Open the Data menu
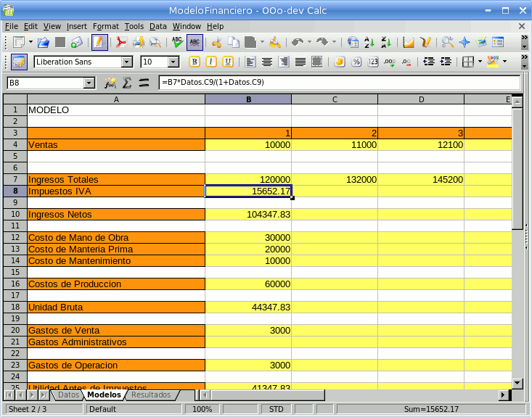The width and height of the screenshot is (532, 417). click(158, 26)
